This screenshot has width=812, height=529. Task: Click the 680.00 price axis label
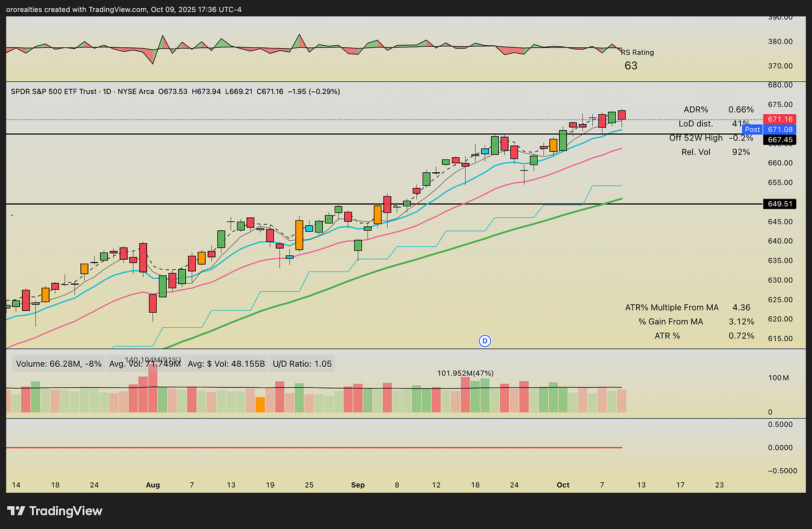[x=780, y=85]
